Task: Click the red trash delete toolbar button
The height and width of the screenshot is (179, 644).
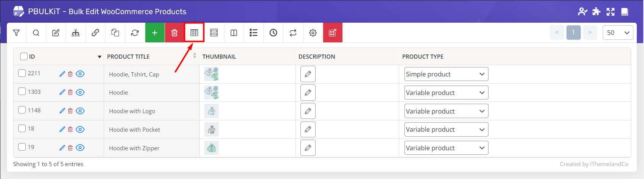Action: tap(174, 33)
